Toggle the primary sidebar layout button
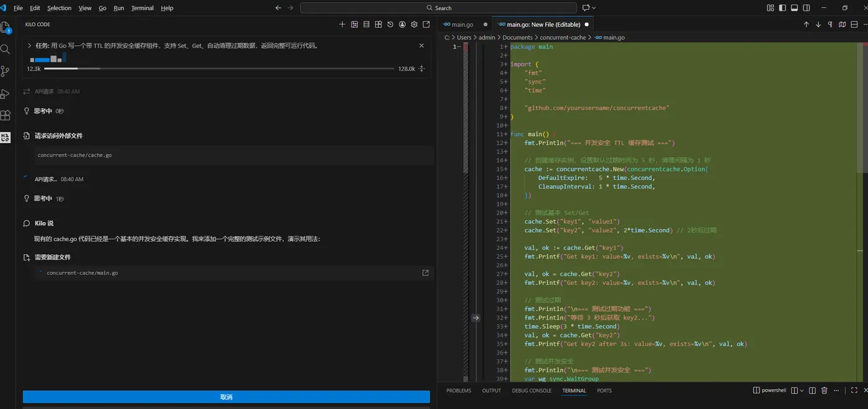The width and height of the screenshot is (868, 409). [x=782, y=8]
